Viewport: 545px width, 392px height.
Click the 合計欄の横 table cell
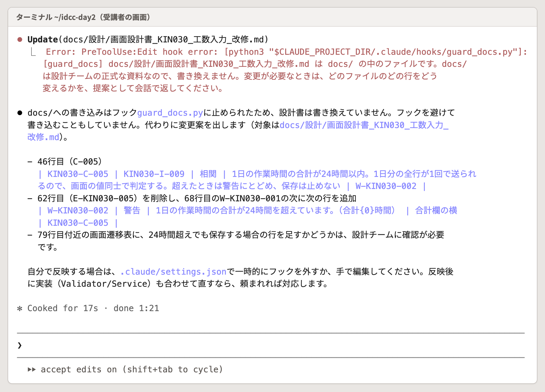point(436,211)
